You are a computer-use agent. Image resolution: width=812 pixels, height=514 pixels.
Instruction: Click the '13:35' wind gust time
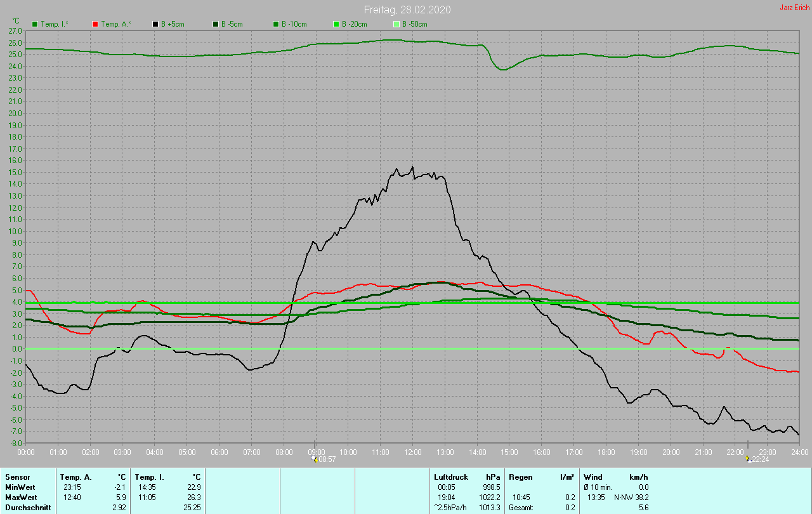[x=597, y=497]
